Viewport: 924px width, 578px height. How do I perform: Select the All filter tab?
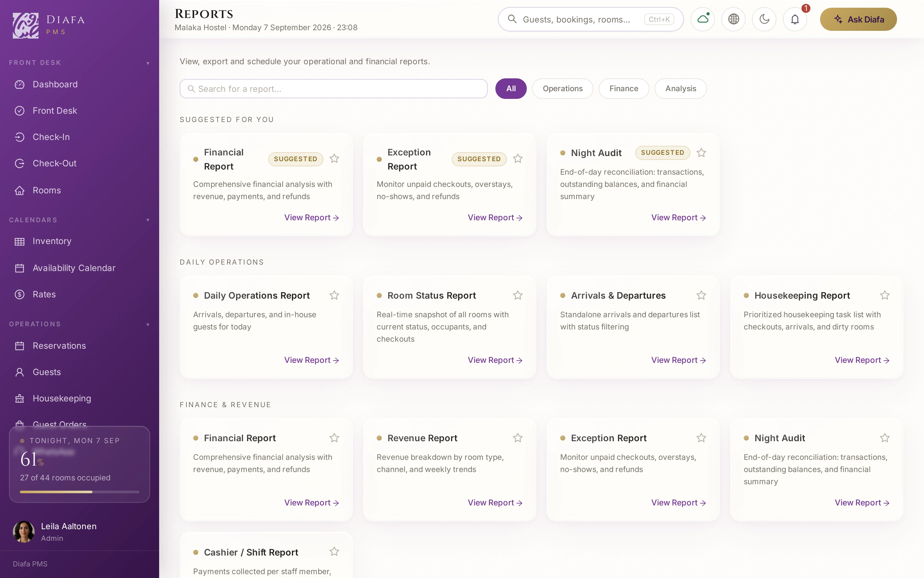(511, 89)
